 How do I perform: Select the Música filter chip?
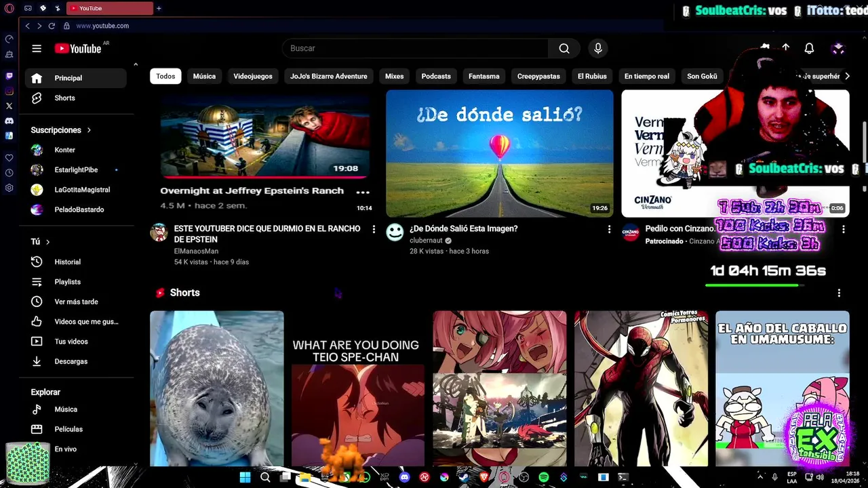204,76
